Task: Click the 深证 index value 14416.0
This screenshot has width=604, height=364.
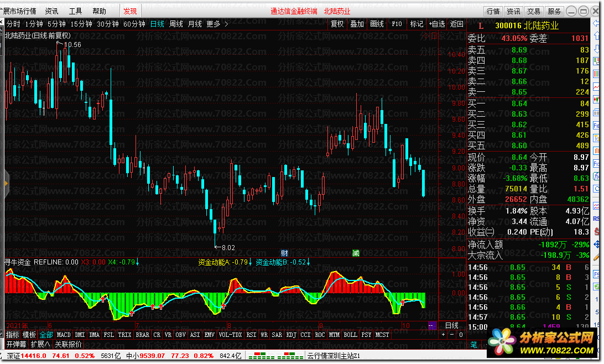Action: [33, 356]
